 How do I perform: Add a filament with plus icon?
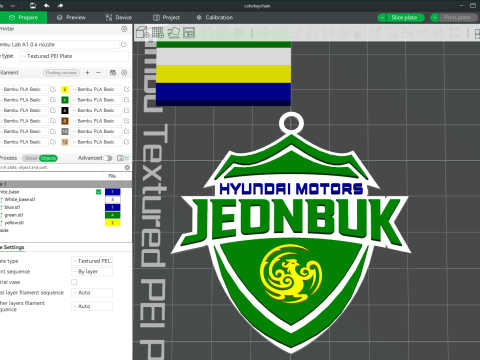point(87,72)
